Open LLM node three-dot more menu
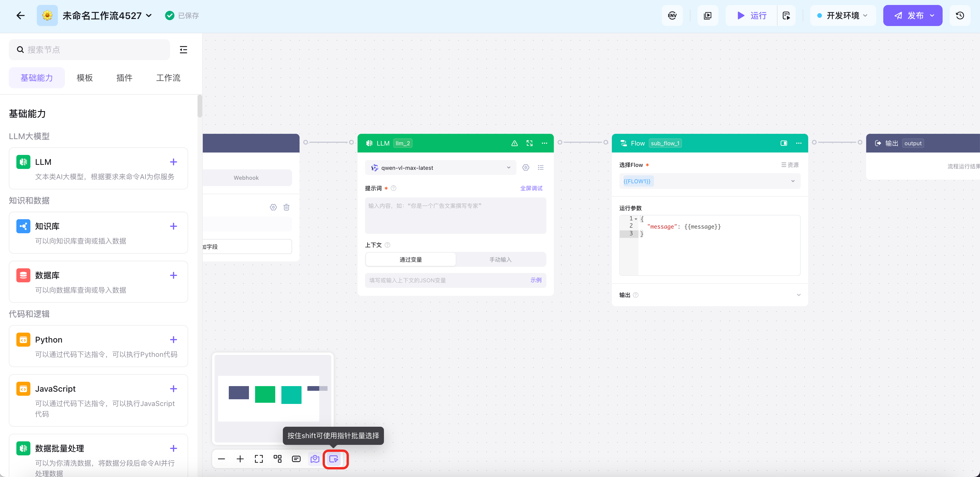Screen dimensions: 980x477 click(x=544, y=143)
